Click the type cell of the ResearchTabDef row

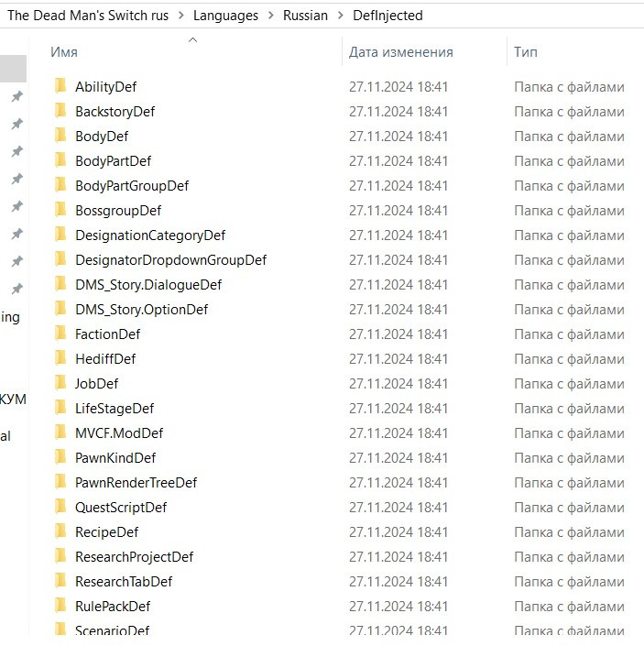[569, 581]
